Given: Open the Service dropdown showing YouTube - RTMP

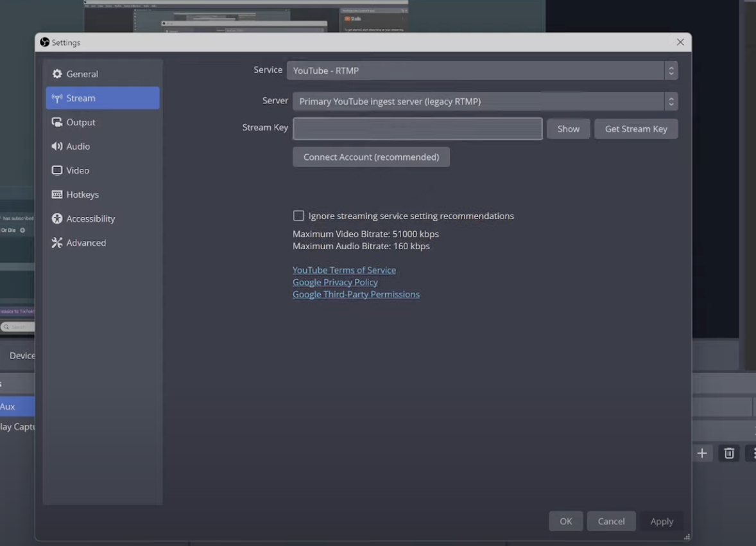Looking at the screenshot, I should (481, 71).
